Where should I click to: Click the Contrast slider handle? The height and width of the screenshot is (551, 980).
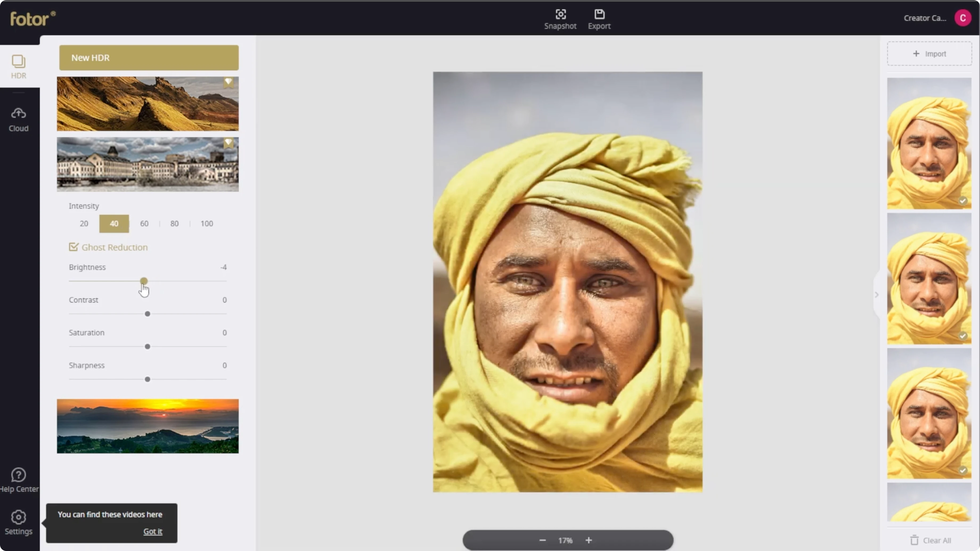point(147,314)
